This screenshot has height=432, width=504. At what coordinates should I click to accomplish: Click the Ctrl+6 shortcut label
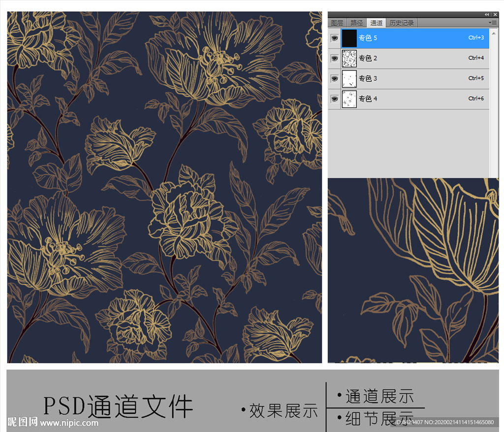[476, 99]
